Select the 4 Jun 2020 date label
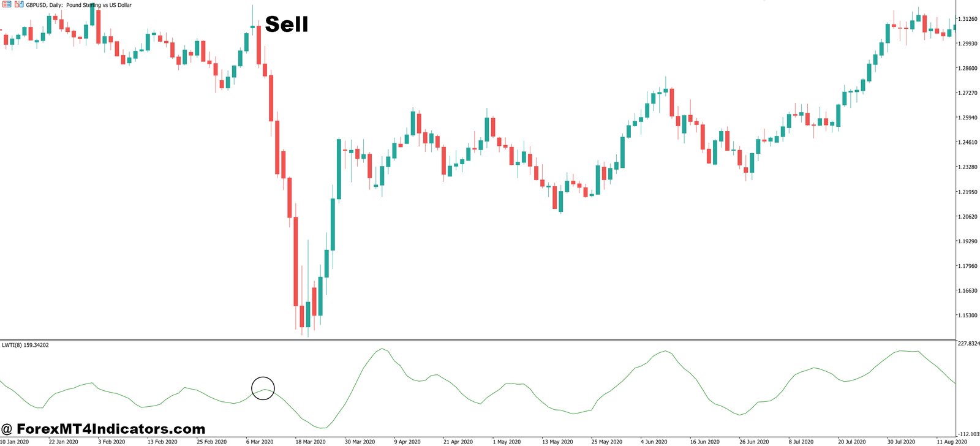The height and width of the screenshot is (446, 980). click(654, 442)
